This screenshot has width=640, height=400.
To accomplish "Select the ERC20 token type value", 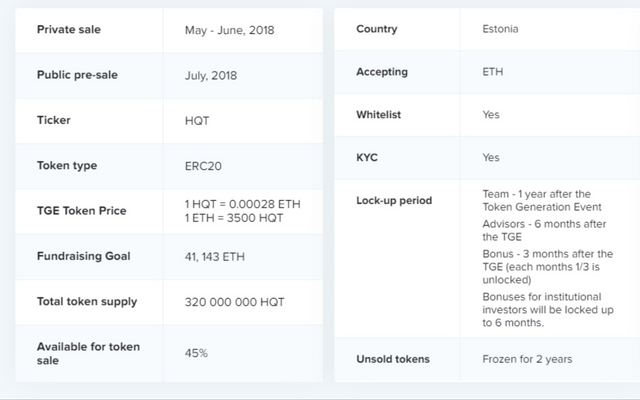I will 204,166.
